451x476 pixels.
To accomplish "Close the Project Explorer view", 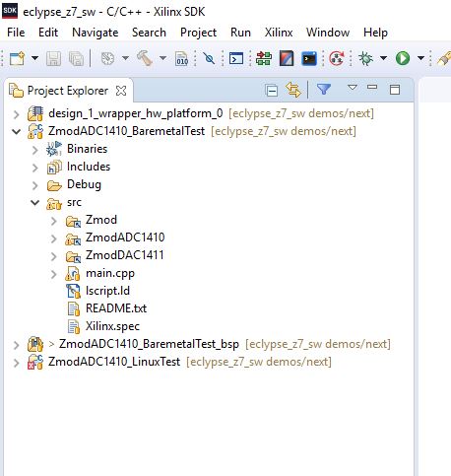I will [121, 91].
